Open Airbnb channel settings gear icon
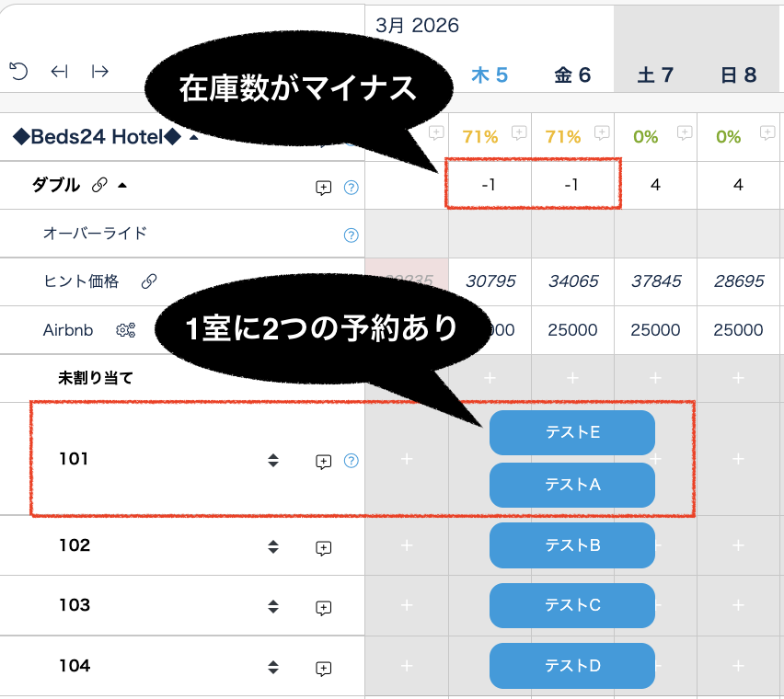The height and width of the screenshot is (699, 784). (126, 330)
